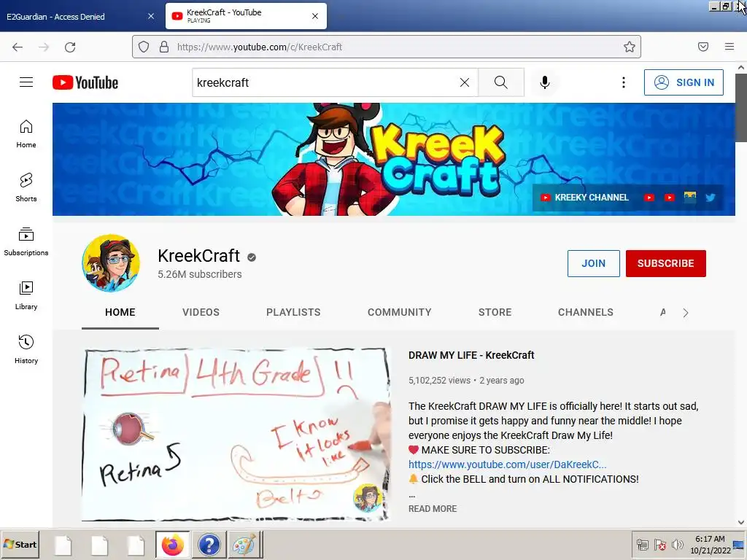Go to Home in sidebar

pos(26,134)
